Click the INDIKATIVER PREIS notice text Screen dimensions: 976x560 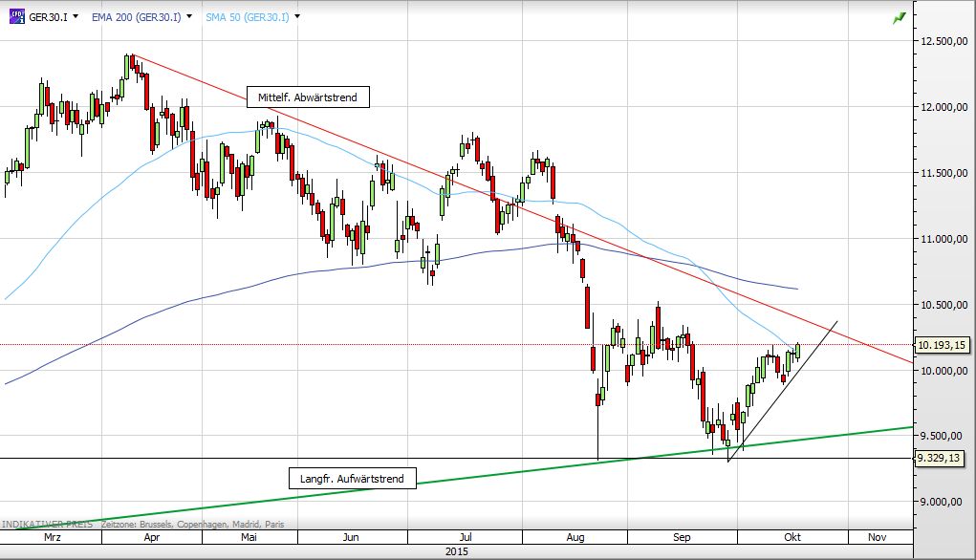coord(47,525)
